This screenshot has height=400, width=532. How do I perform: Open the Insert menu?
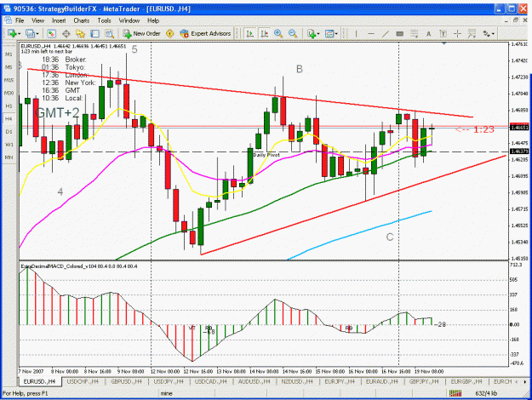[59, 20]
